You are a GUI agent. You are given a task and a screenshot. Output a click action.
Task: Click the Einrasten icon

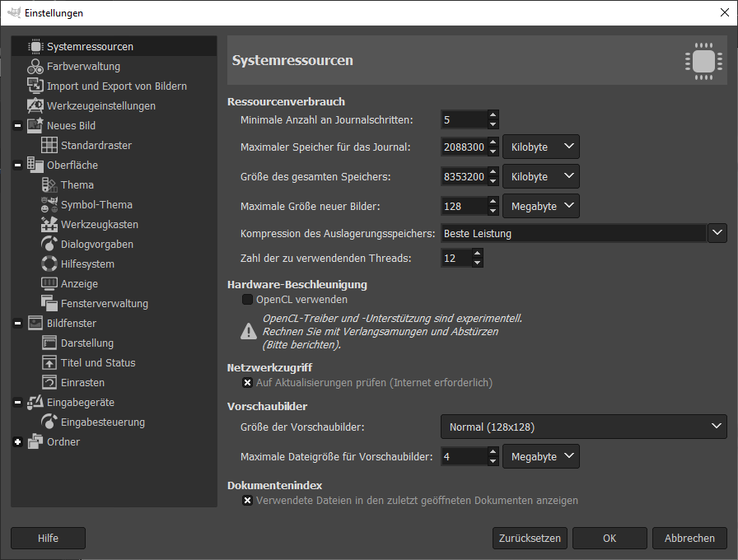(x=49, y=383)
